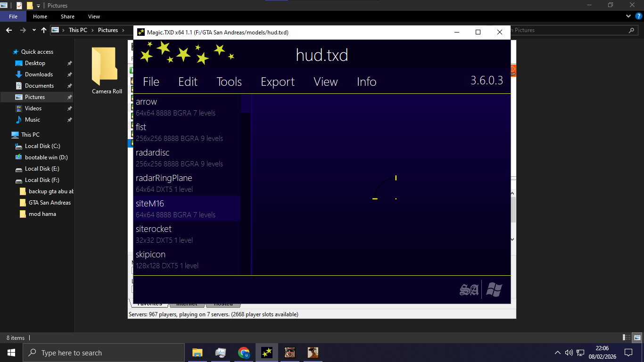
Task: Go back in File Explorer
Action: tap(9, 30)
